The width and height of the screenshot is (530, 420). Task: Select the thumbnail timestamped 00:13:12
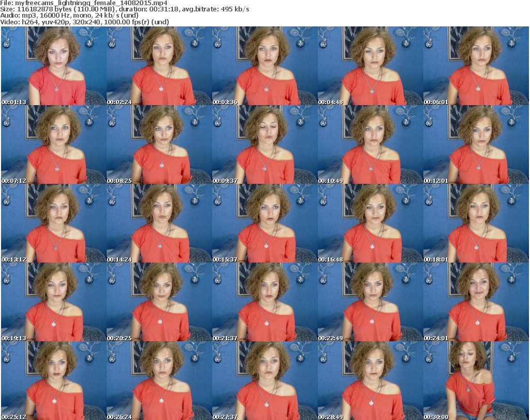tap(54, 224)
